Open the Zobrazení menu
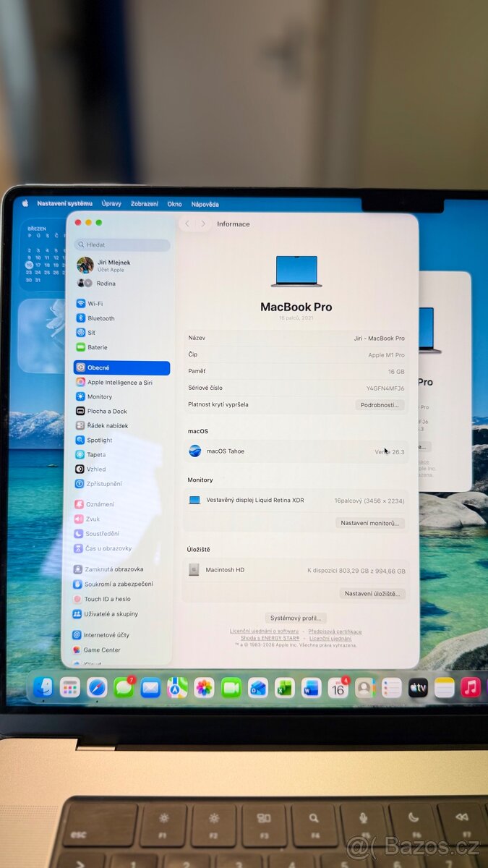Image resolution: width=488 pixels, height=868 pixels. coord(145,204)
